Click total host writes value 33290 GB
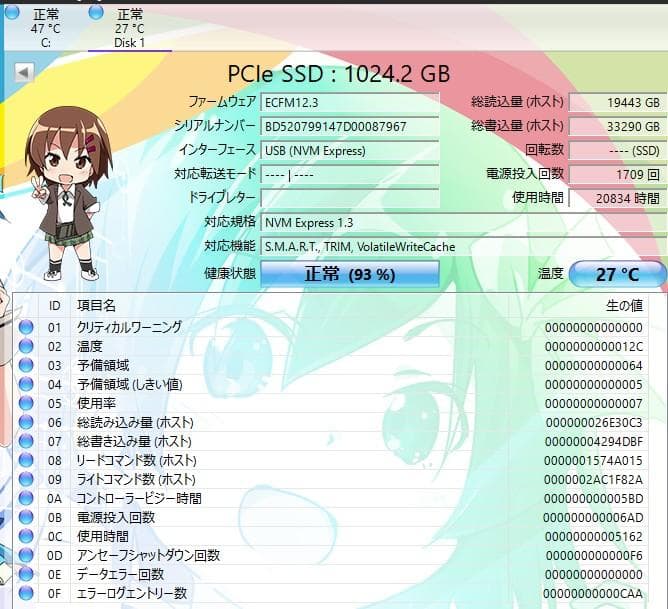 pyautogui.click(x=618, y=126)
